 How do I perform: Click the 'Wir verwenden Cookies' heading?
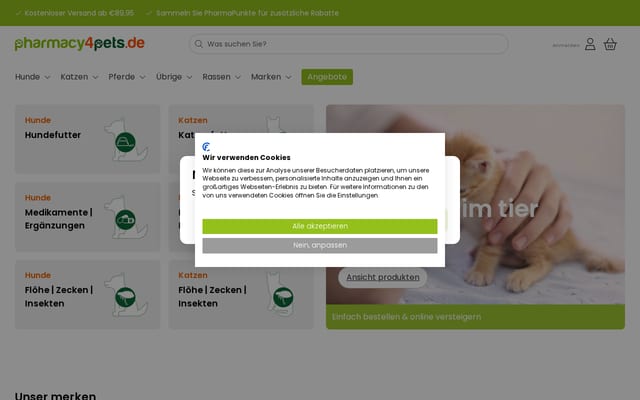[x=246, y=158]
